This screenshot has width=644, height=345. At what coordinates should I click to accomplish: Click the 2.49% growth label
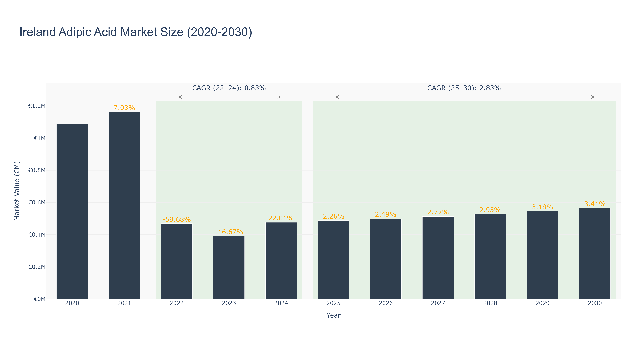(x=385, y=214)
